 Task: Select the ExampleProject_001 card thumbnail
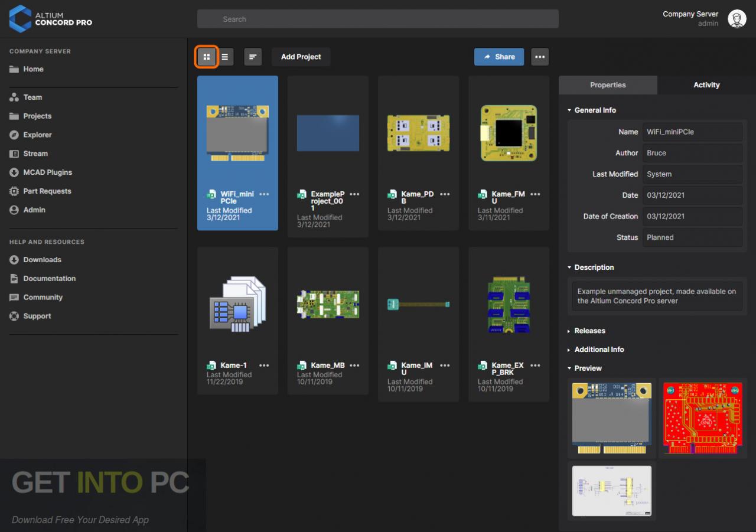click(328, 133)
